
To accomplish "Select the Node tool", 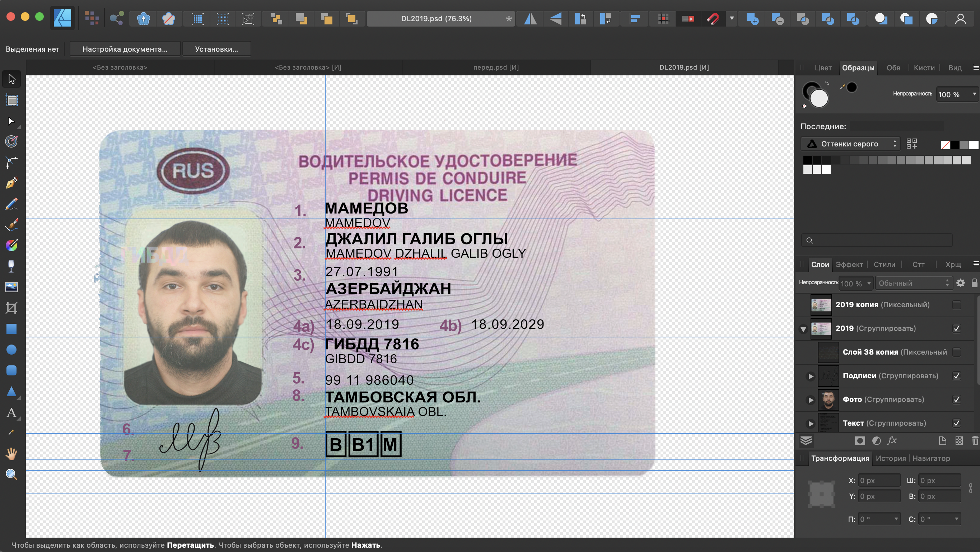I will tap(11, 121).
